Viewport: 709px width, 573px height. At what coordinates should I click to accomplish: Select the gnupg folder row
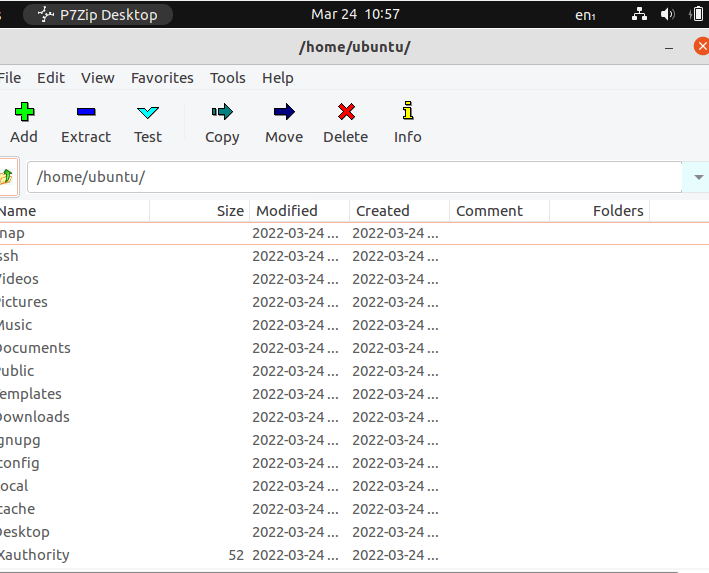pos(354,440)
